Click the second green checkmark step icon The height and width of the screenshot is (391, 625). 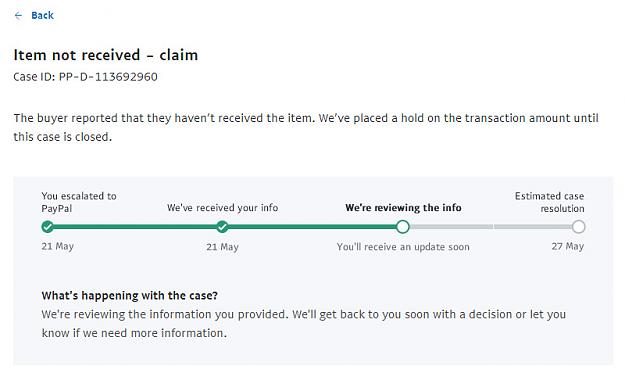point(222,227)
